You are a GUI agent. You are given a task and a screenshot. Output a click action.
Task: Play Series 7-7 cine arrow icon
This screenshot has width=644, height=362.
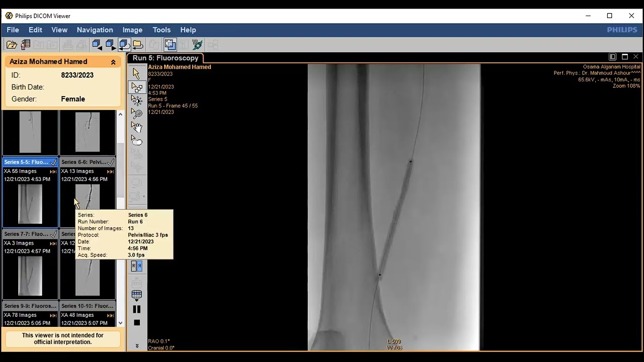click(x=53, y=243)
